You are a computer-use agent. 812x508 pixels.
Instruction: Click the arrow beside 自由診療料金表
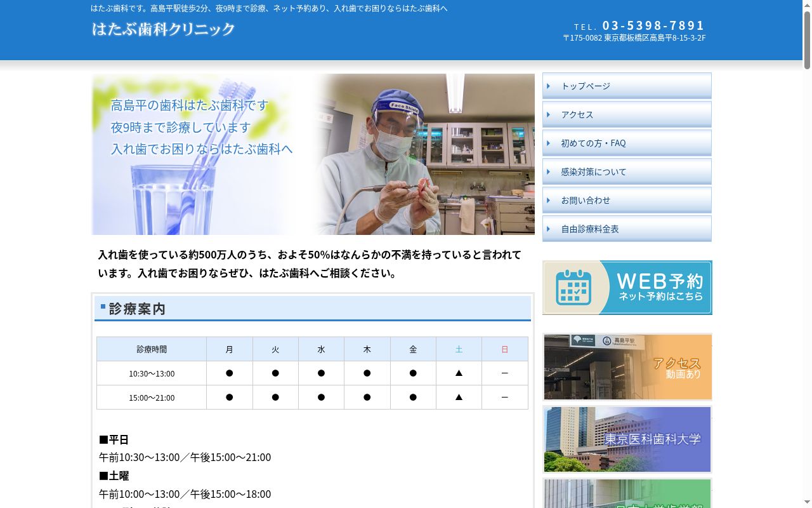pos(549,229)
